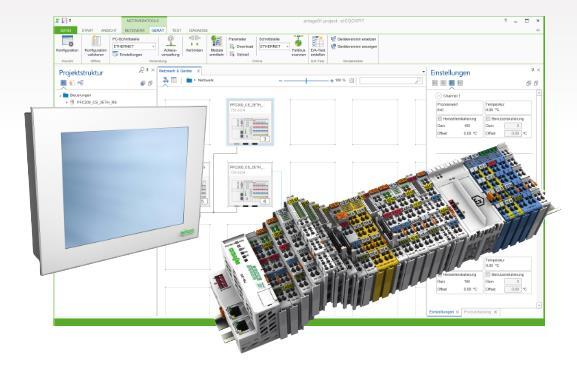The width and height of the screenshot is (577, 367).
Task: Select the tabular view icon beside topology
Action: click(174, 80)
